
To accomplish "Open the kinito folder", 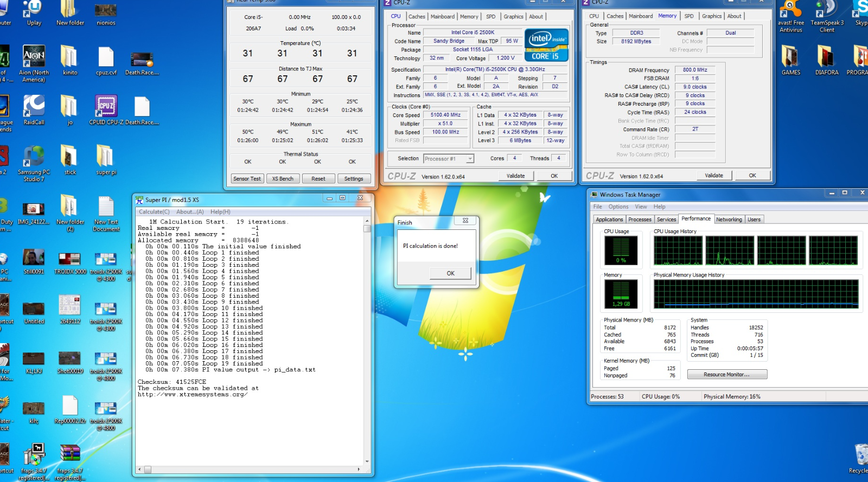I will pyautogui.click(x=69, y=61).
